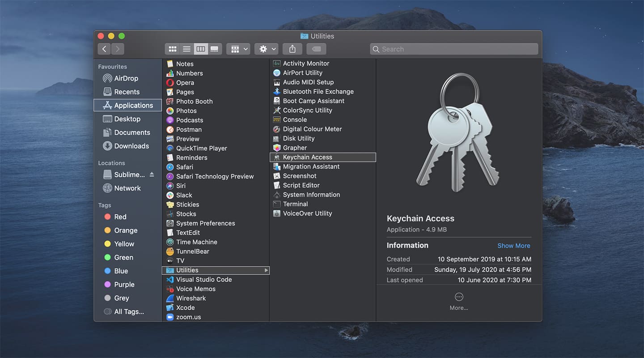Switch to icon view

click(173, 49)
